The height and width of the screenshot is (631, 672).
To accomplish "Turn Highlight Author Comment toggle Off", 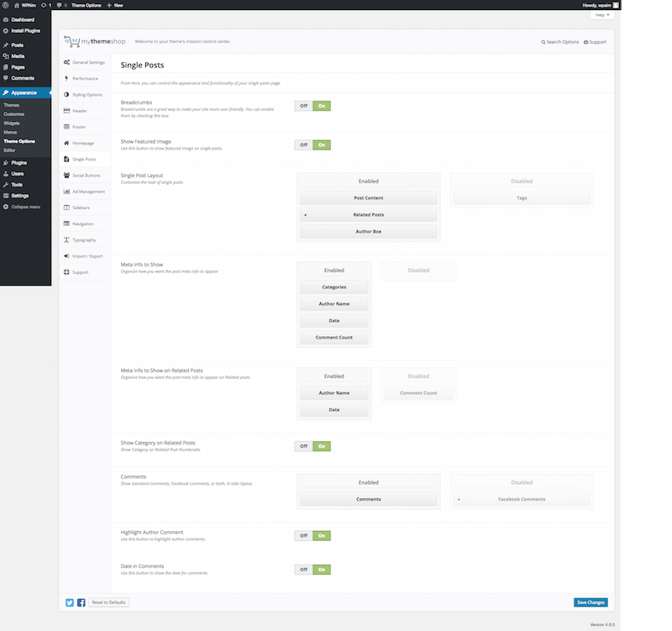I will [x=303, y=536].
